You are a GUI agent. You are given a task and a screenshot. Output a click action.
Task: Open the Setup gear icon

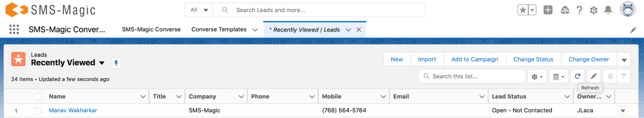[593, 10]
